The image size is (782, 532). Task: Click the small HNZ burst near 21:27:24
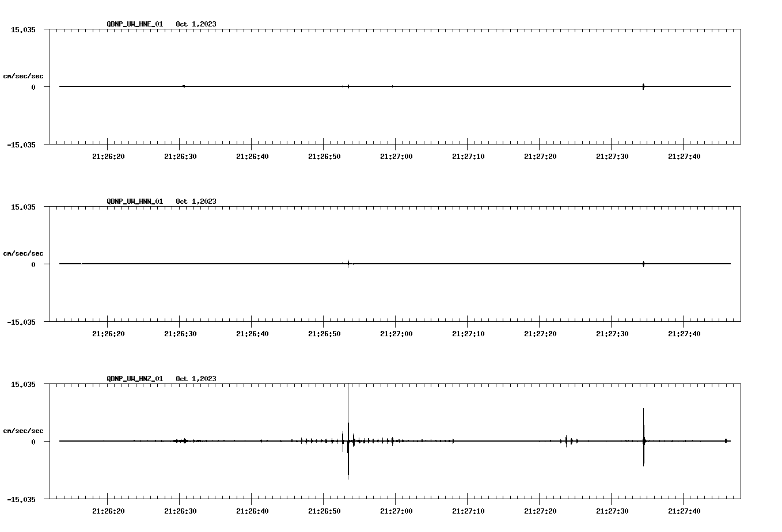coord(567,441)
